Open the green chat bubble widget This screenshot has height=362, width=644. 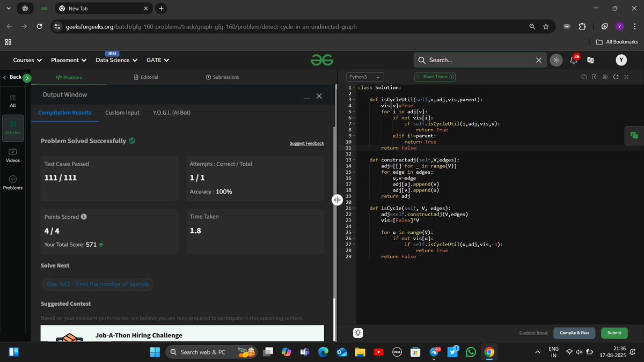tap(634, 136)
